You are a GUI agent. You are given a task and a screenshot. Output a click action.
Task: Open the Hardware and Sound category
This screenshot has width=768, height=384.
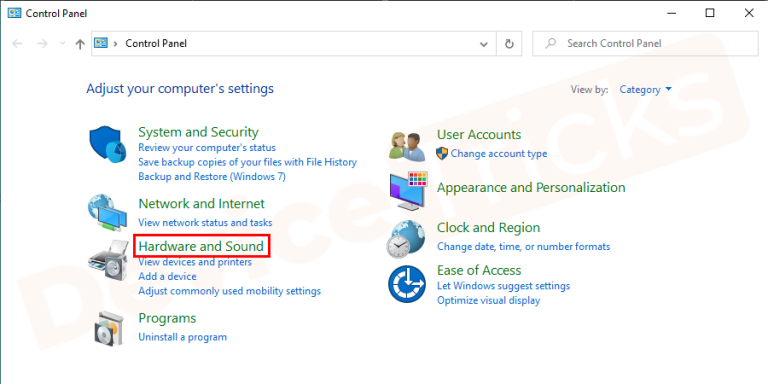201,246
